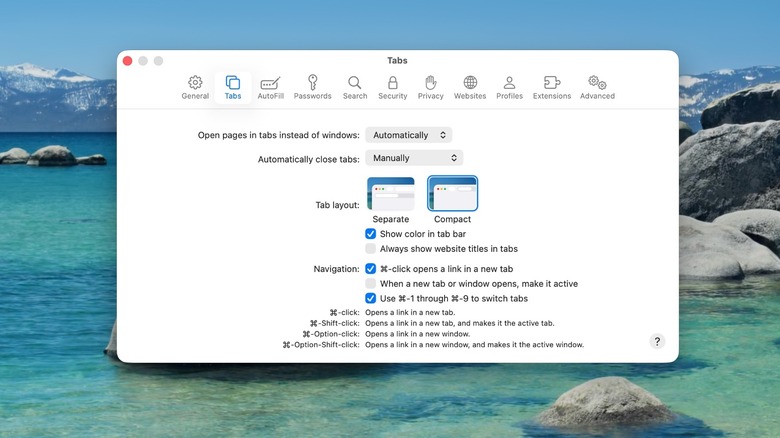Go to Privacy settings
The image size is (780, 438).
[430, 88]
